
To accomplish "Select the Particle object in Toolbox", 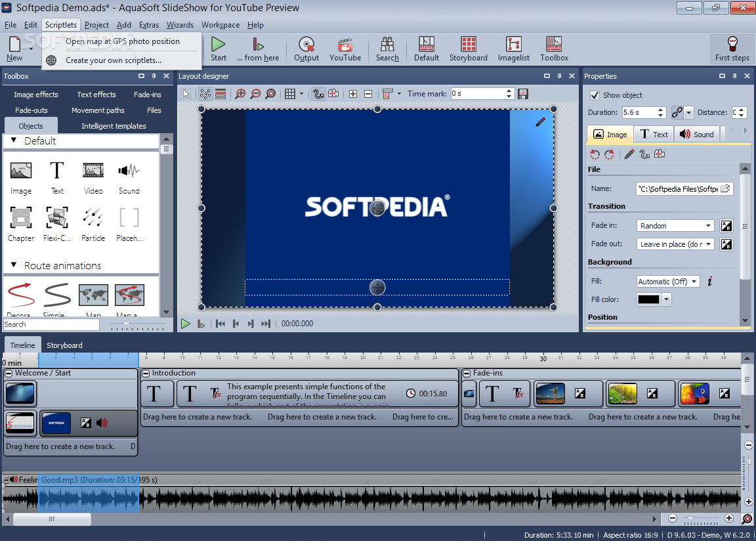I will (x=93, y=224).
